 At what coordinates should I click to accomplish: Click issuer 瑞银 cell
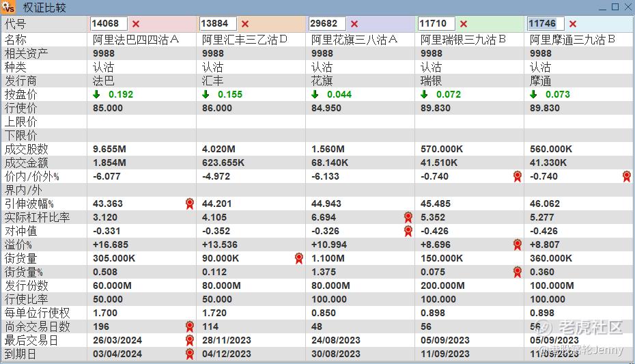tap(432, 81)
